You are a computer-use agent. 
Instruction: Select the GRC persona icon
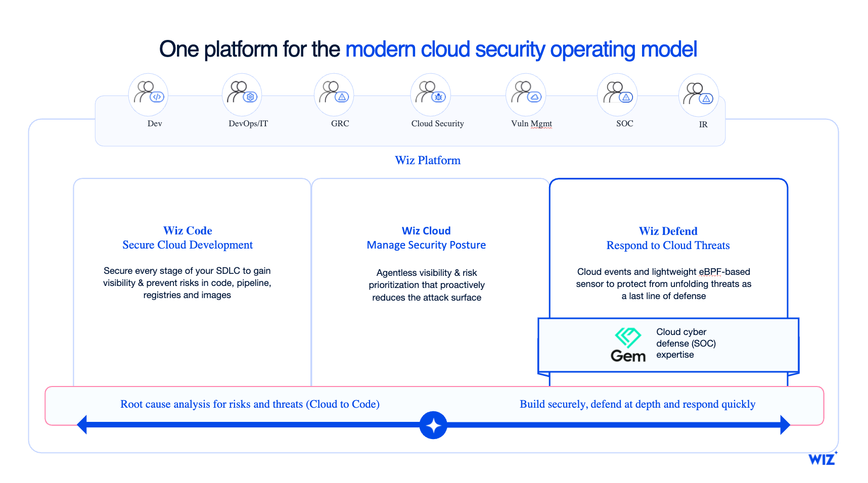click(334, 94)
